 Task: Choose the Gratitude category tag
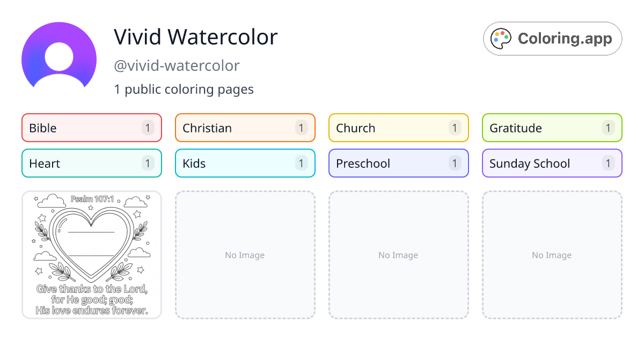[552, 128]
